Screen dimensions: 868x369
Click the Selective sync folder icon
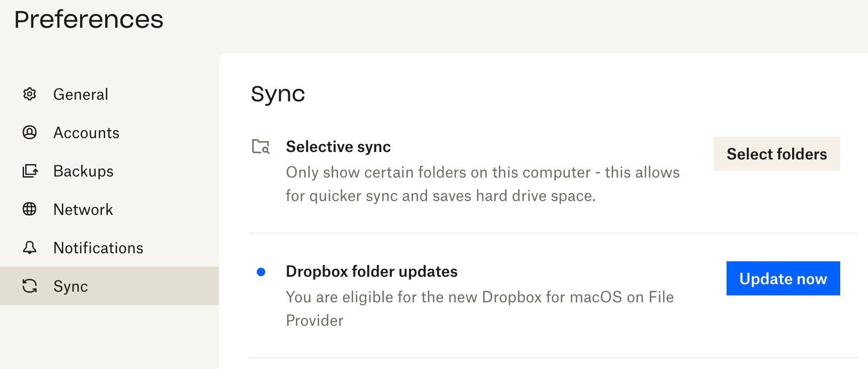[x=261, y=147]
